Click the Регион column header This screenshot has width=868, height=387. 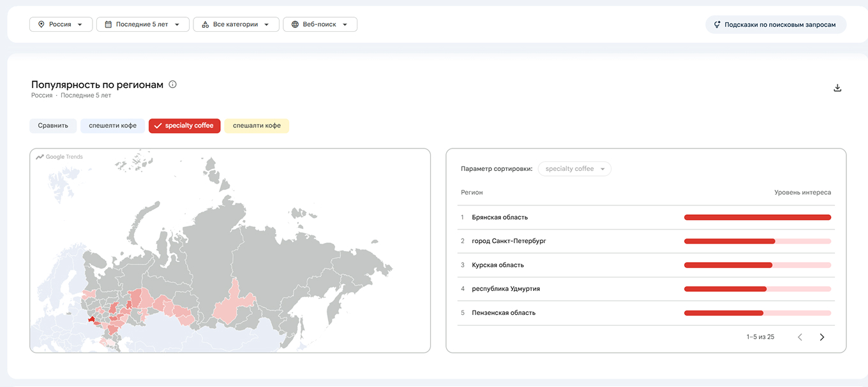[472, 193]
